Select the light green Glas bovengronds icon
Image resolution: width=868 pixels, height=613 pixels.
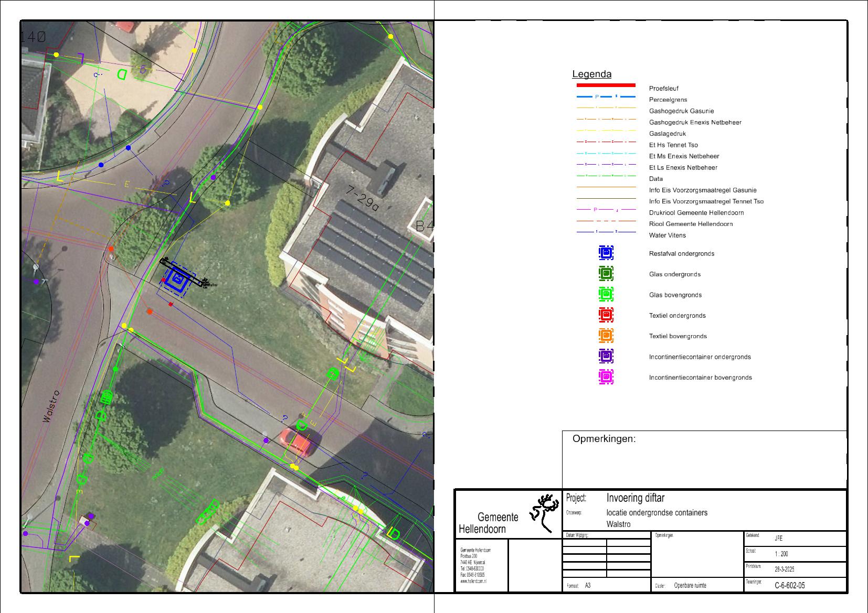606,295
